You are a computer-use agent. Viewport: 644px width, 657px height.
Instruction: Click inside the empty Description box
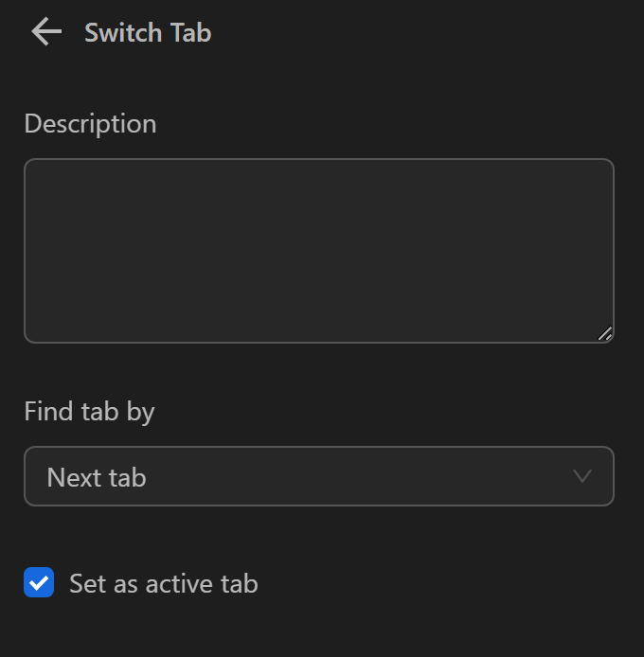318,250
